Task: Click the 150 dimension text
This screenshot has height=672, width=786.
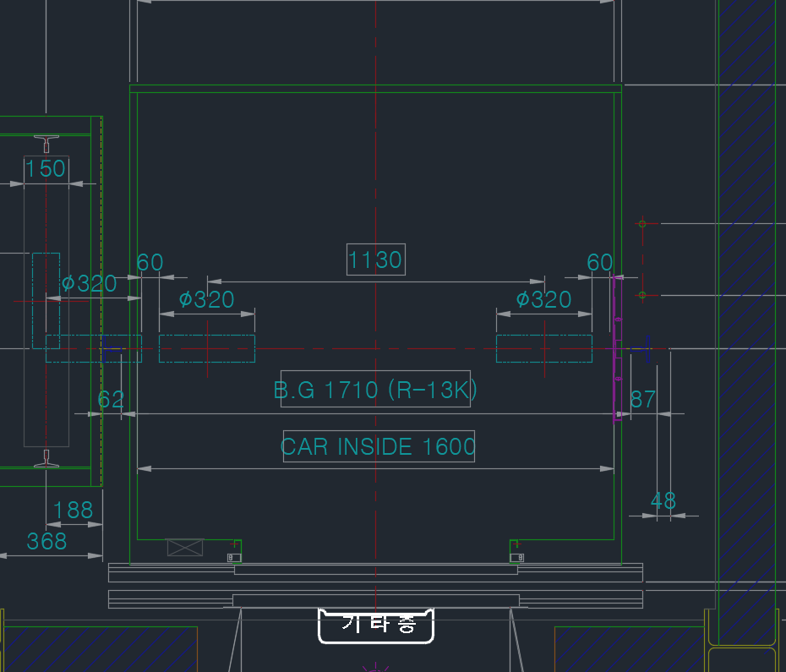Action: (x=46, y=168)
